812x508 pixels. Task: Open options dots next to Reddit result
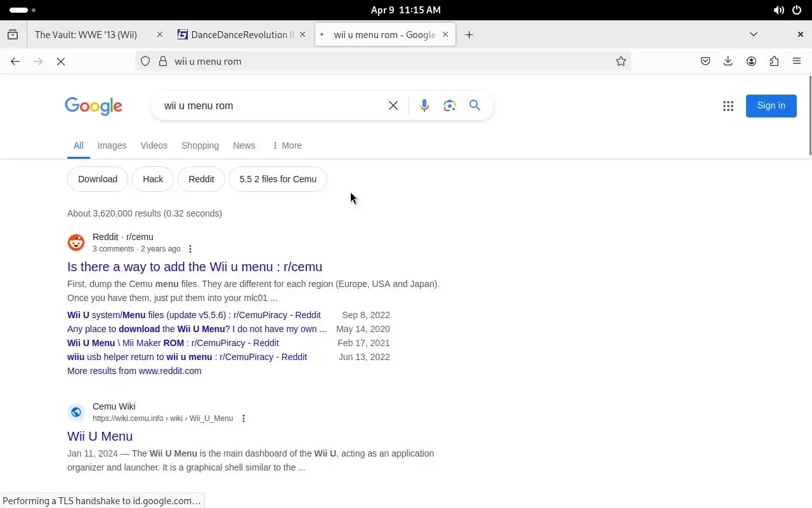click(x=190, y=249)
